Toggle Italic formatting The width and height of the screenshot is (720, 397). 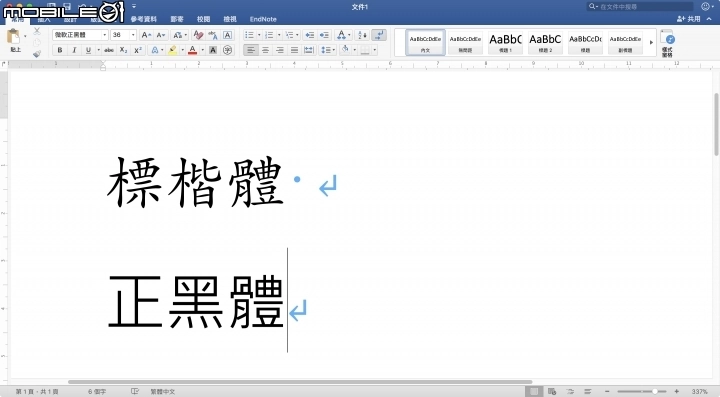click(74, 50)
